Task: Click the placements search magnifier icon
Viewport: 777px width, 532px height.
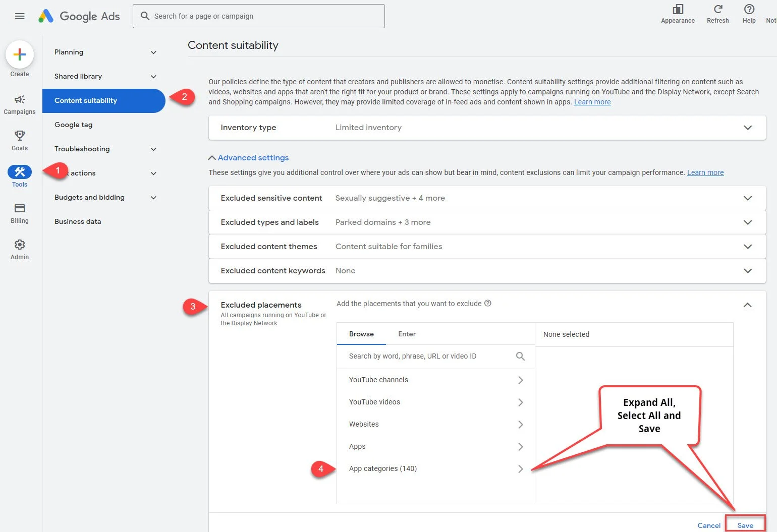Action: pos(520,356)
